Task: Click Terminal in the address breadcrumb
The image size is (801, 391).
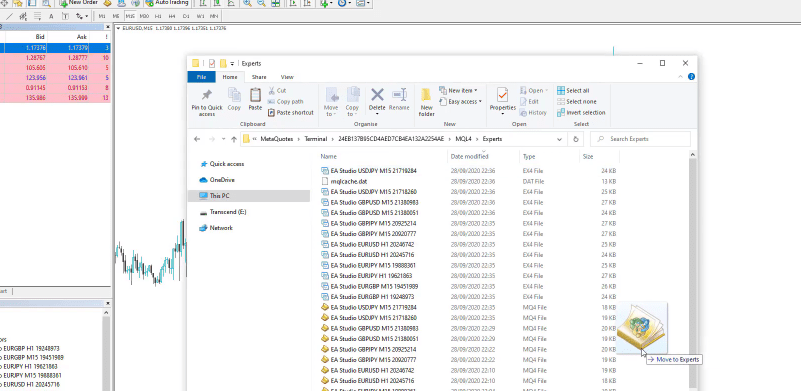Action: 315,139
